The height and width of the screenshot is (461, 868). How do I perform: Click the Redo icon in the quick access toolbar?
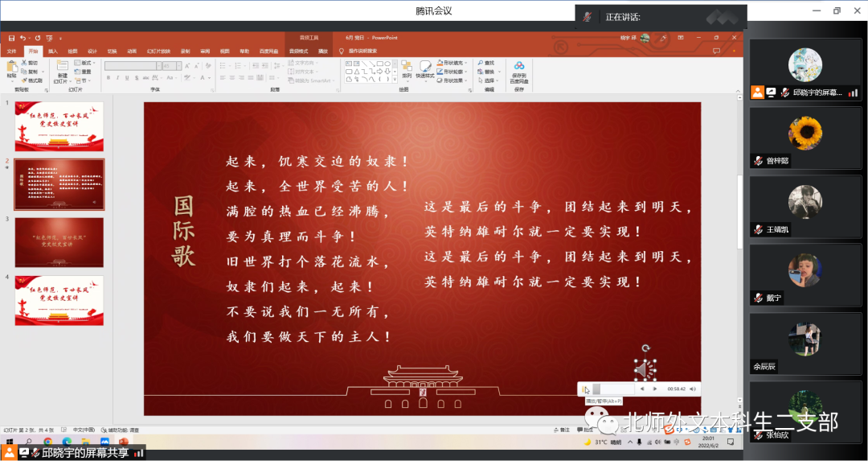click(38, 38)
